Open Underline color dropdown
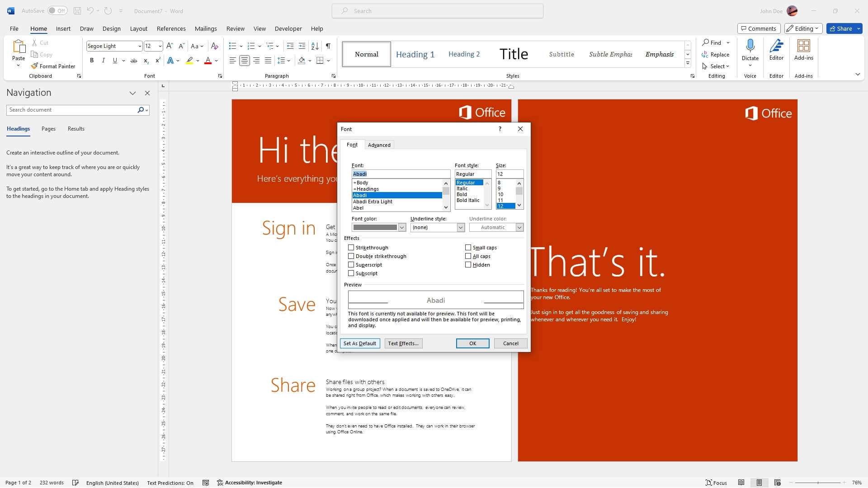 coord(519,227)
